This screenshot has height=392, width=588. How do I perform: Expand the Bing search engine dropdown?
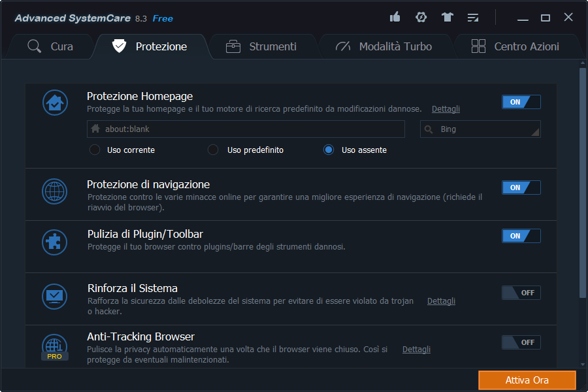point(480,129)
